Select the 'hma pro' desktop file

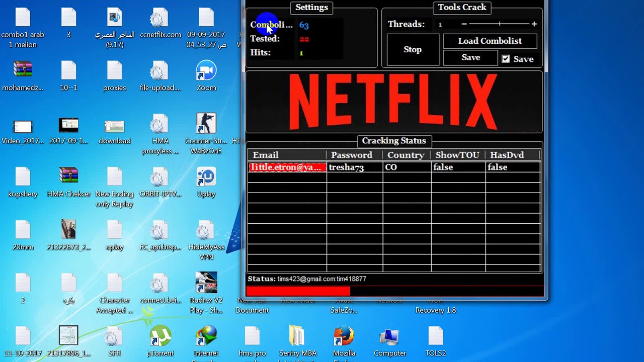(252, 343)
